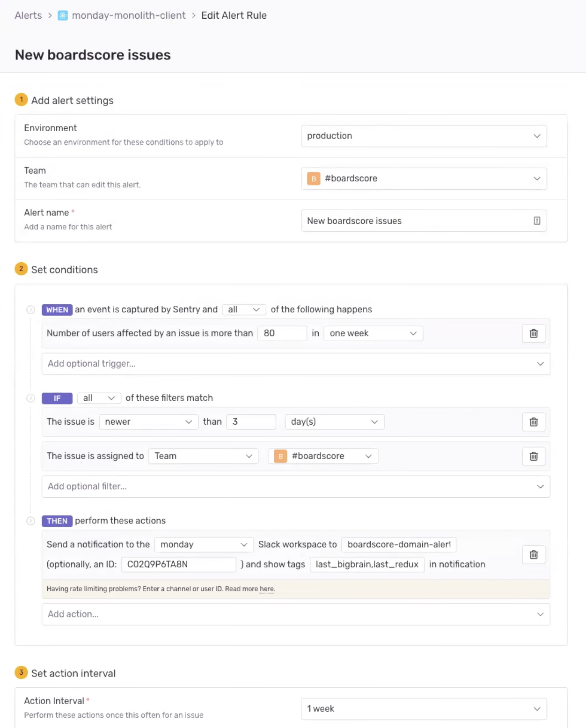This screenshot has width=586, height=728.
Task: Click the monday-monolith-client project icon
Action: pos(63,15)
